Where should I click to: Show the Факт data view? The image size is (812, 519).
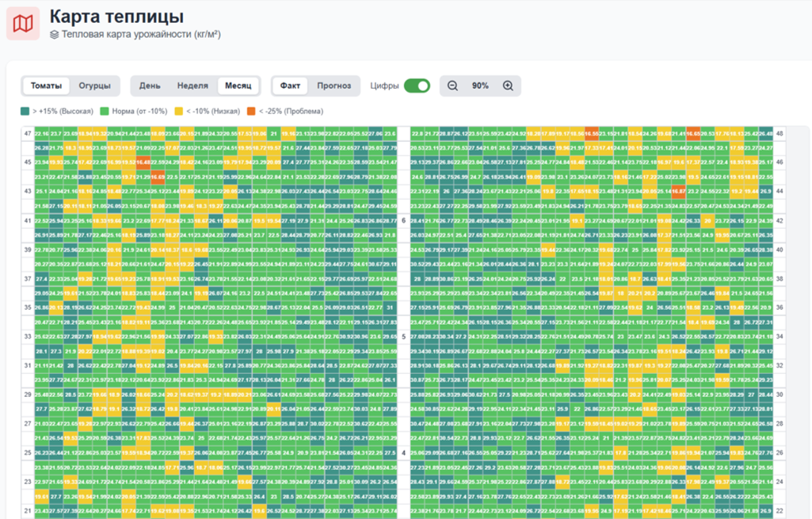point(290,86)
